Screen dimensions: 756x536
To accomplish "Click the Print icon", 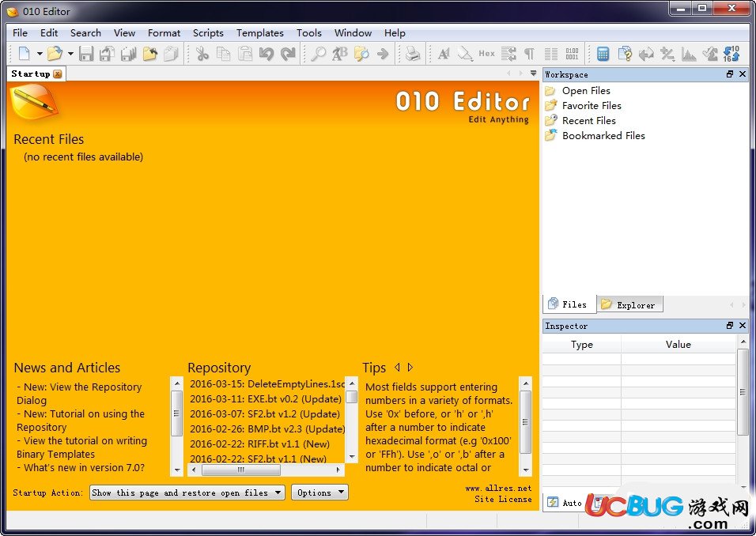I will 412,54.
